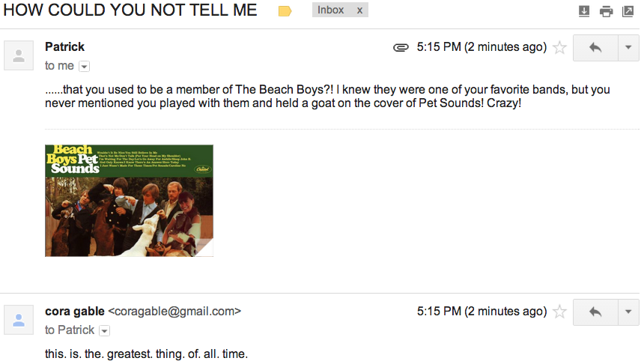The height and width of the screenshot is (364, 644).
Task: Print the email conversation
Action: 607,11
